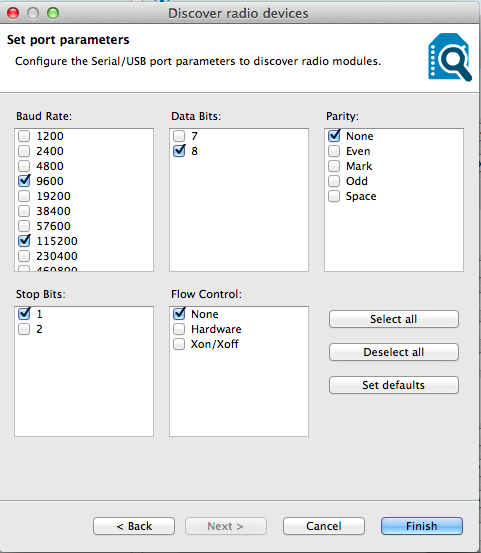This screenshot has width=481, height=553.
Task: Go to previous step with Back button
Action: click(x=134, y=526)
